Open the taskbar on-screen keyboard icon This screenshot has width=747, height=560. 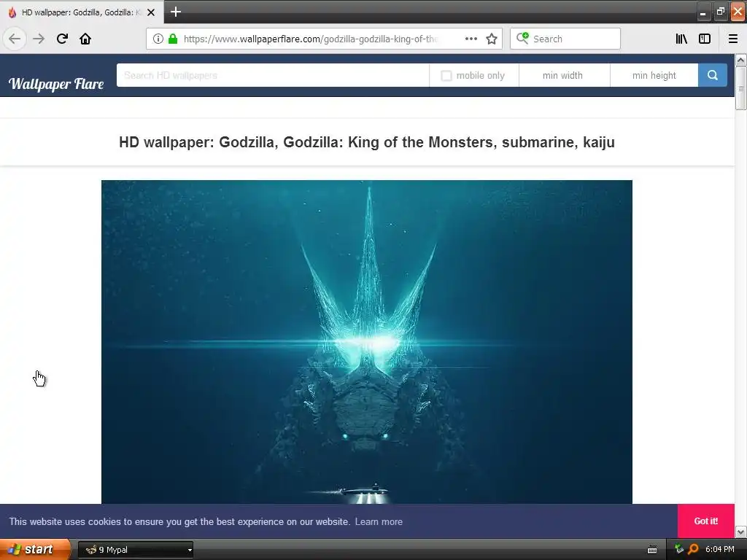point(652,550)
